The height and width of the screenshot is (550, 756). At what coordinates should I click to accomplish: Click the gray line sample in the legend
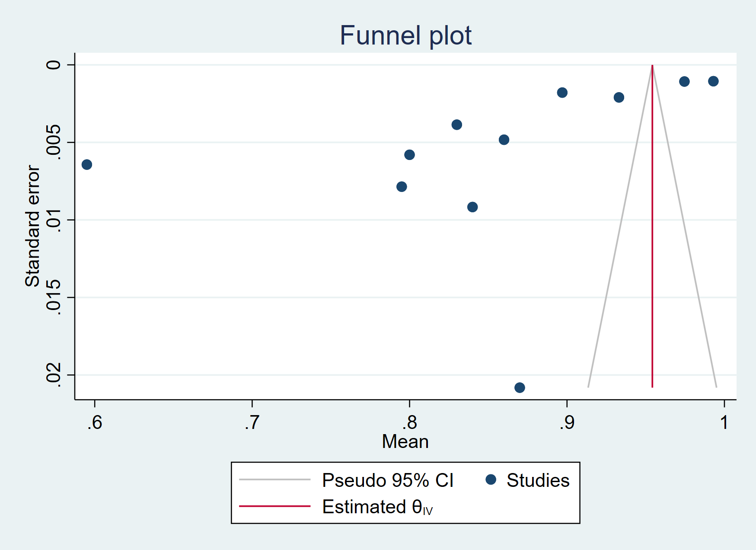274,480
